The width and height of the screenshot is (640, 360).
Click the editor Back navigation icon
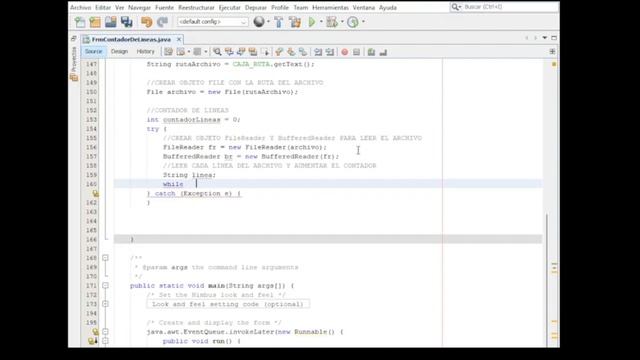(x=180, y=52)
